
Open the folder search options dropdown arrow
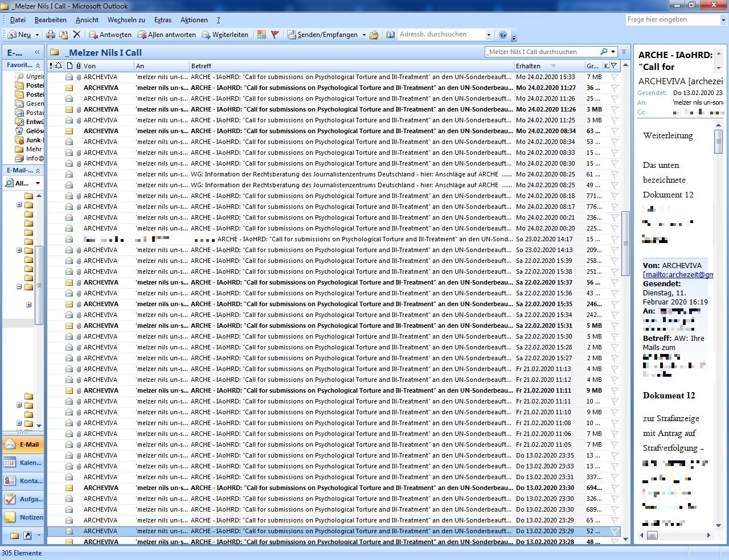tap(613, 52)
